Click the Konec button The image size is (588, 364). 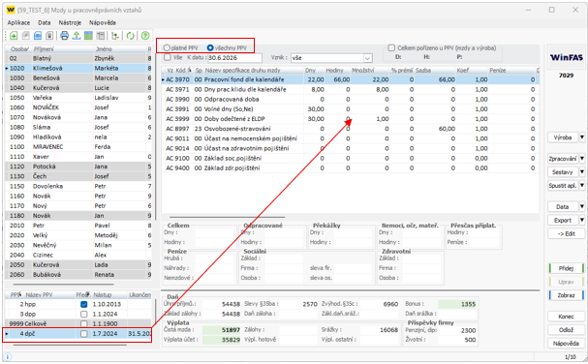click(567, 317)
